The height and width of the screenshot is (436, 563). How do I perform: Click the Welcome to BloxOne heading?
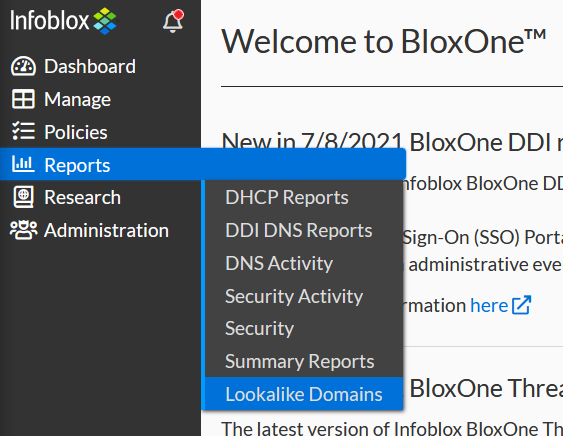(x=383, y=42)
